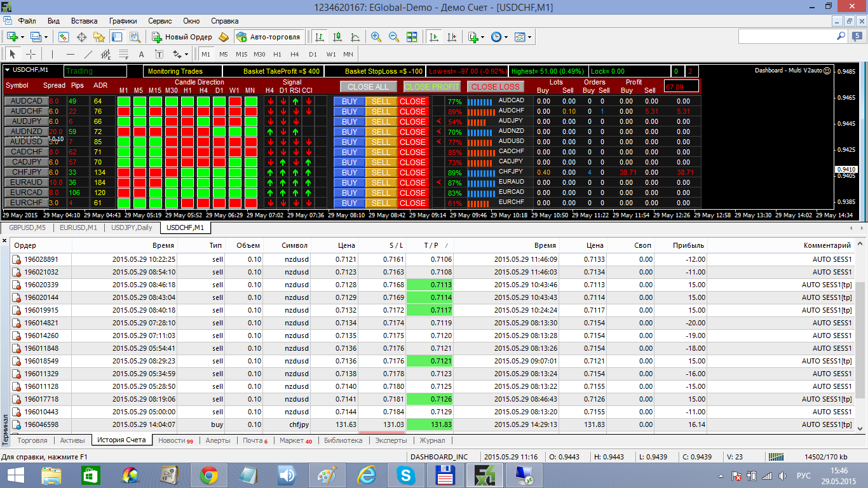
Task: Click the AUDCHF M1 red candle cell
Action: tap(123, 111)
